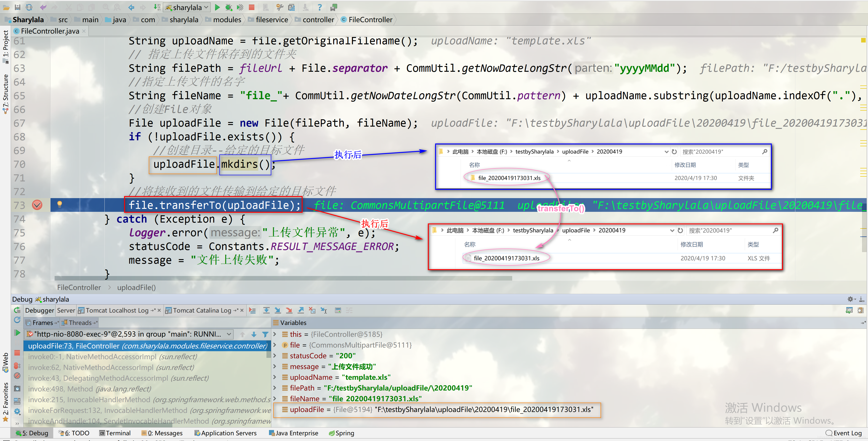
Task: Open Settings with the wrench icon
Action: pos(279,7)
